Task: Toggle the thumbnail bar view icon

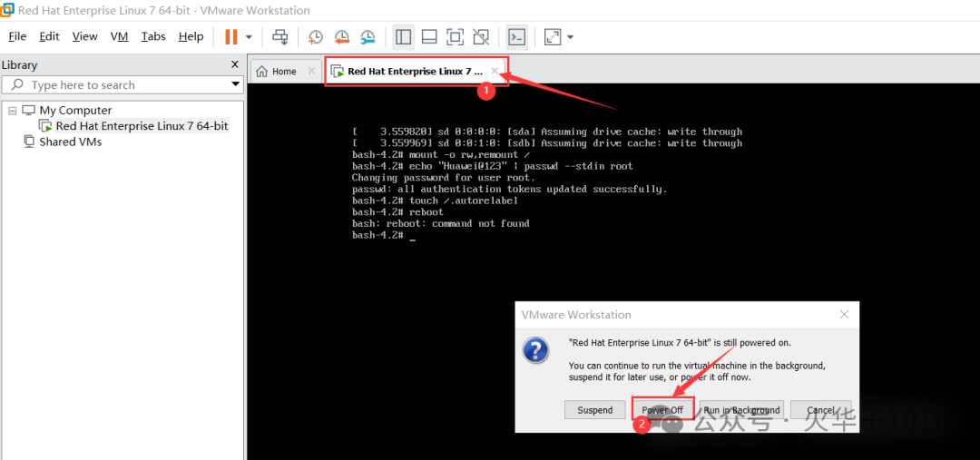Action: pyautogui.click(x=428, y=37)
